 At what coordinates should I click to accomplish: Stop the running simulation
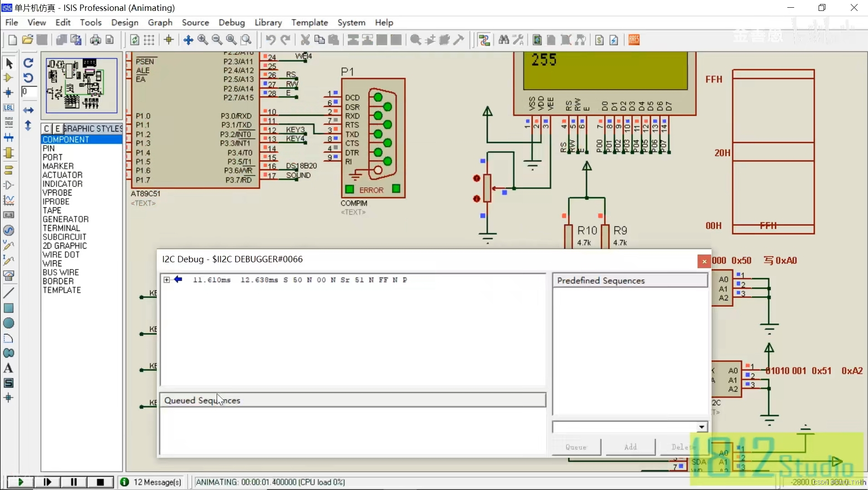(x=100, y=482)
